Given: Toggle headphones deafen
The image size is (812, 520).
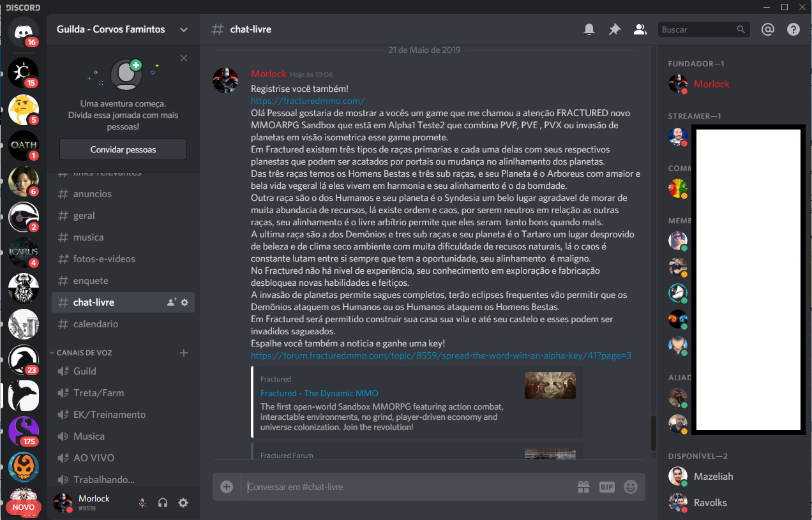Looking at the screenshot, I should click(x=163, y=503).
